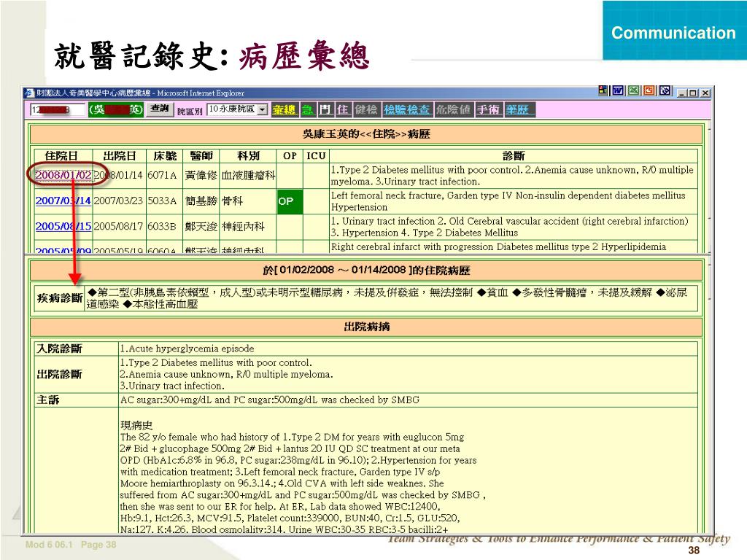Screen dimensions: 747x560
Task: Click the 疾病診斷 label
Action: (60, 298)
